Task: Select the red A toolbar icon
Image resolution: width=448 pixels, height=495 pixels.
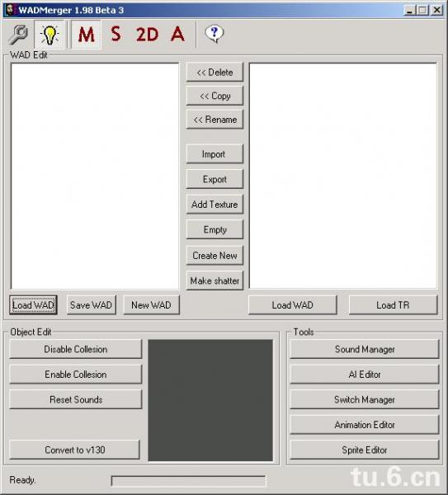Action: (x=177, y=34)
